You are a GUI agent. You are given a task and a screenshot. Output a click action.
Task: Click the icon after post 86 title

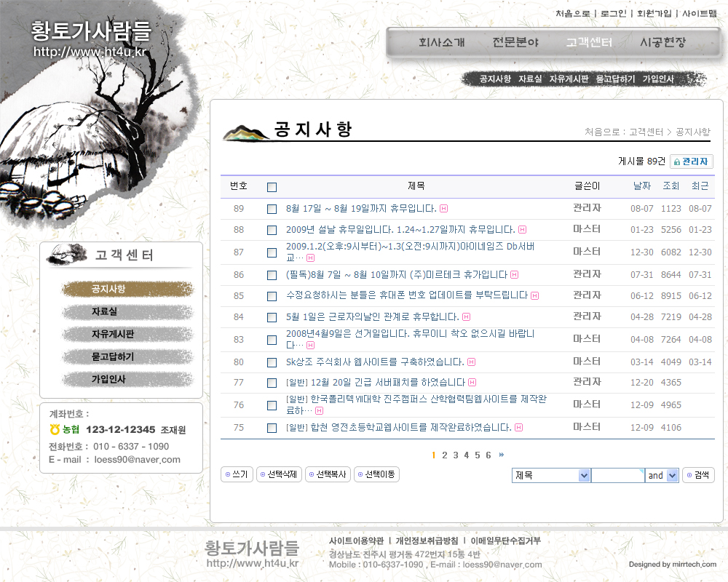514,275
